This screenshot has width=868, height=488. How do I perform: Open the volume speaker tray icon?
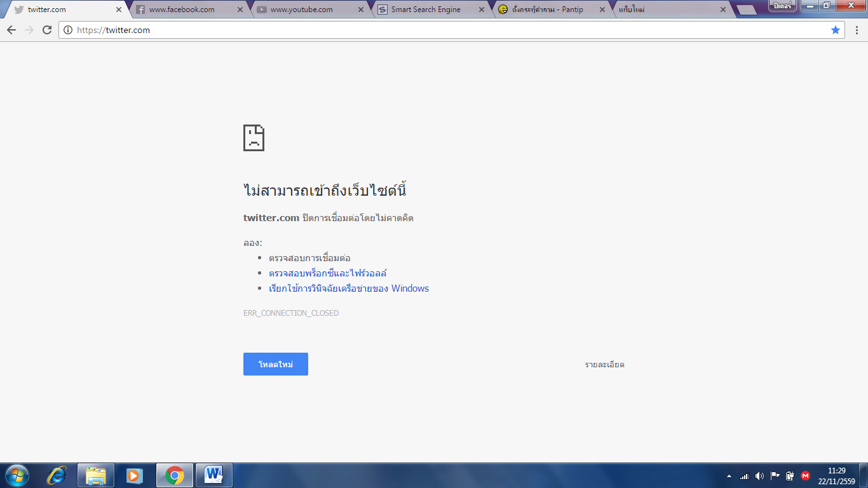click(x=760, y=475)
